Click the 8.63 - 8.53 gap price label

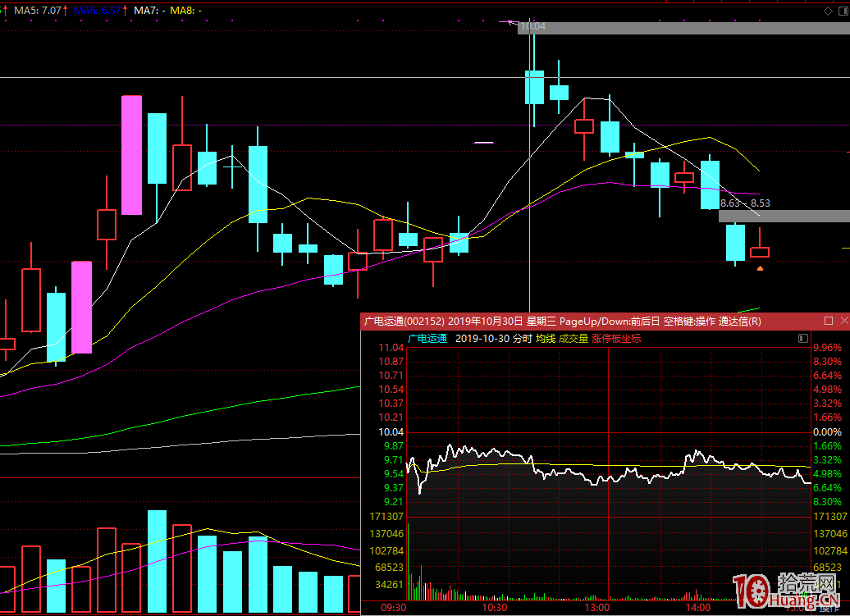click(745, 203)
